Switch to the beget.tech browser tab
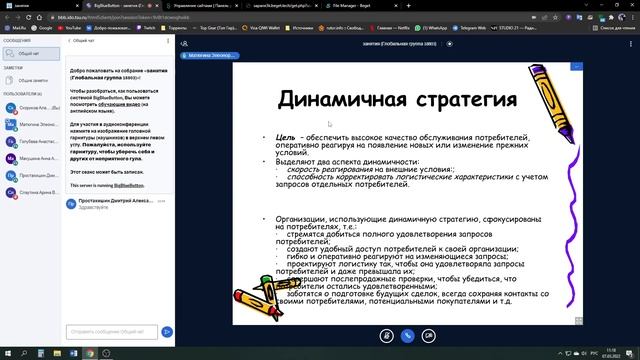640x360 pixels. 282,6
